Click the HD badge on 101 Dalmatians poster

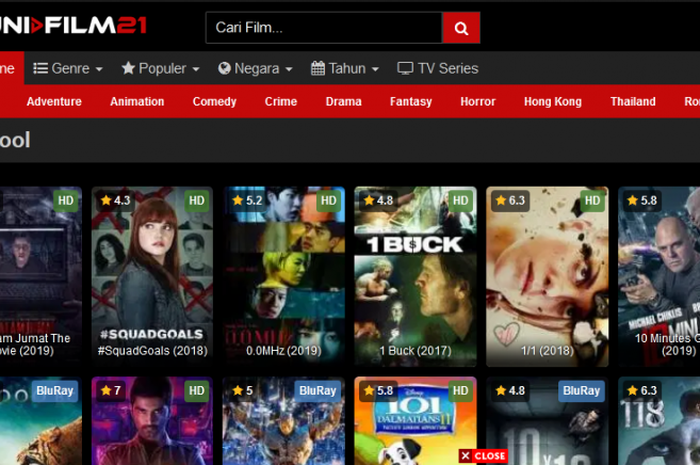(460, 391)
